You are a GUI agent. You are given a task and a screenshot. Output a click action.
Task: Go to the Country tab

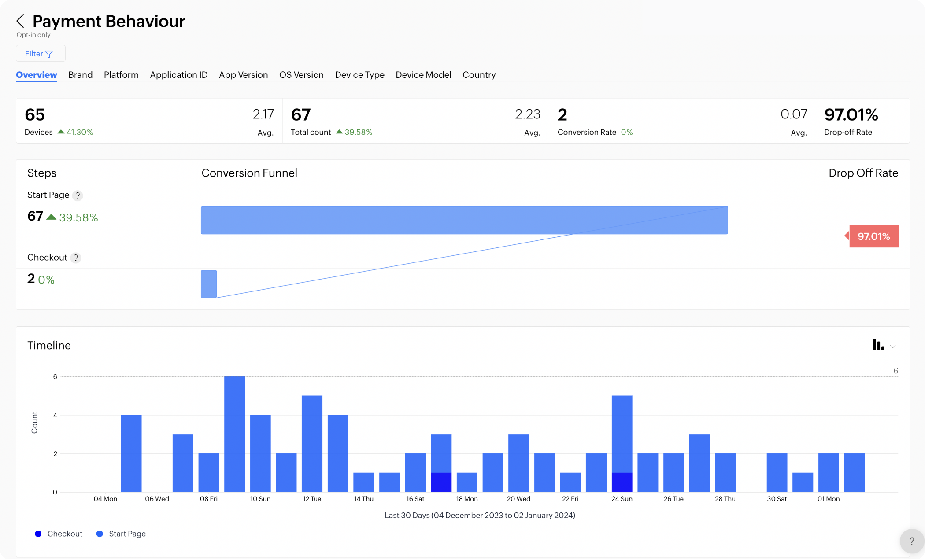(x=479, y=75)
